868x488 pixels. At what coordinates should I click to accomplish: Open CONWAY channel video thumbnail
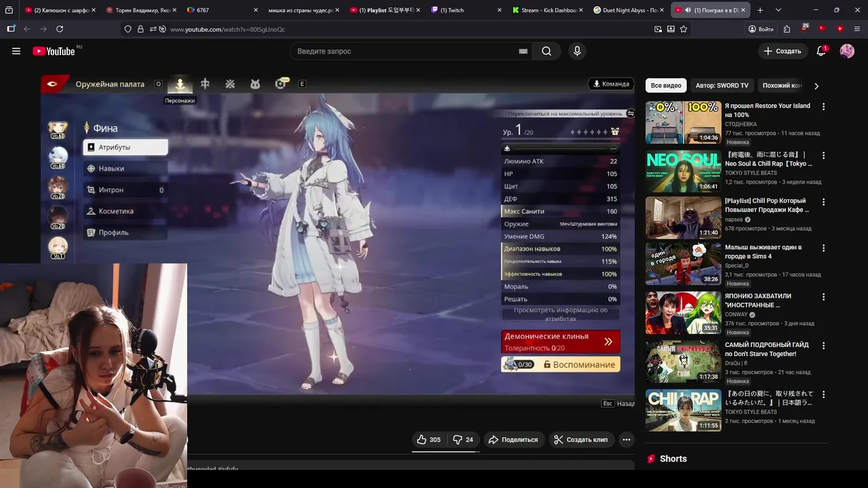tap(683, 312)
